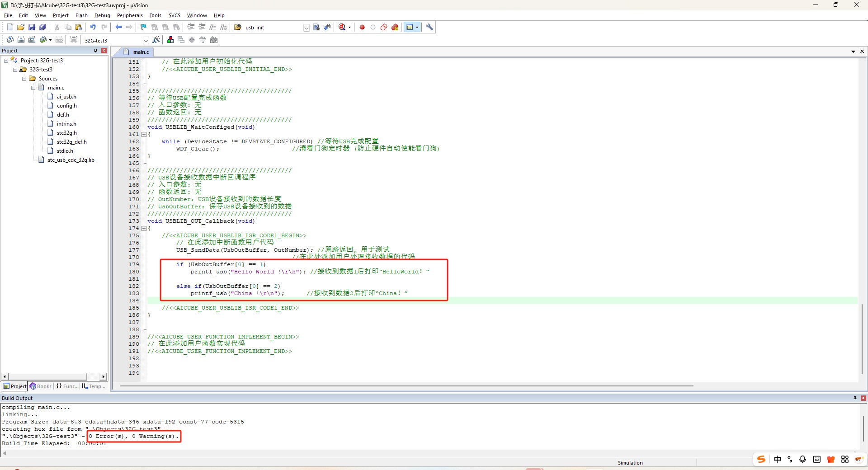Image resolution: width=868 pixels, height=470 pixels.
Task: Switch to the Temp... tab
Action: click(94, 386)
